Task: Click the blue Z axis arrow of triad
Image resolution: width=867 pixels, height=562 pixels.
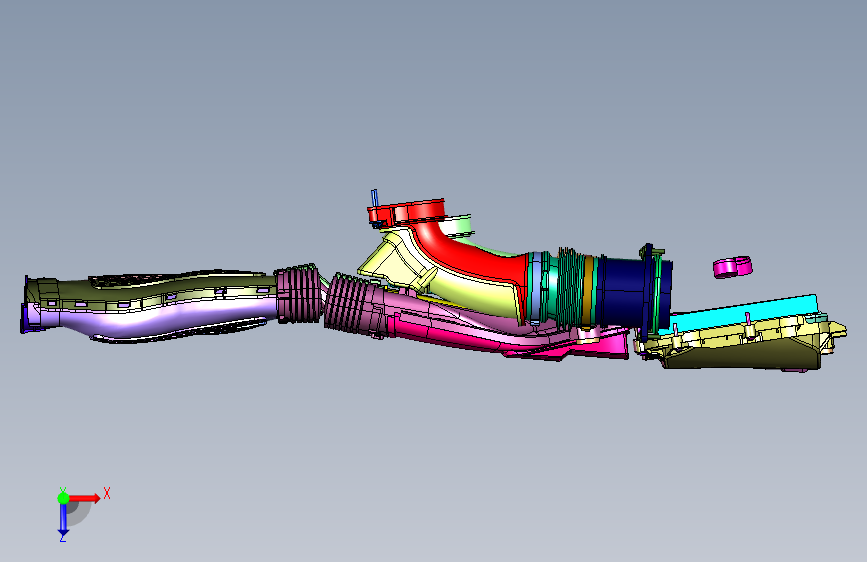Action: pyautogui.click(x=63, y=520)
